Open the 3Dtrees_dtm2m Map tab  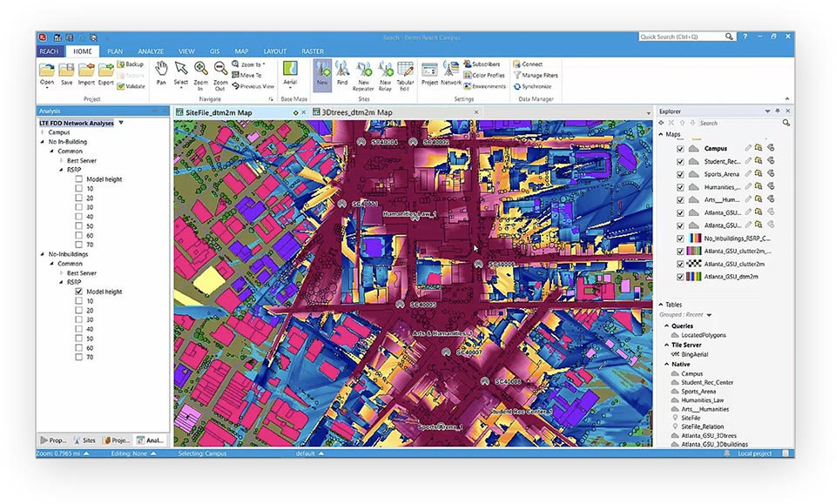(353, 112)
